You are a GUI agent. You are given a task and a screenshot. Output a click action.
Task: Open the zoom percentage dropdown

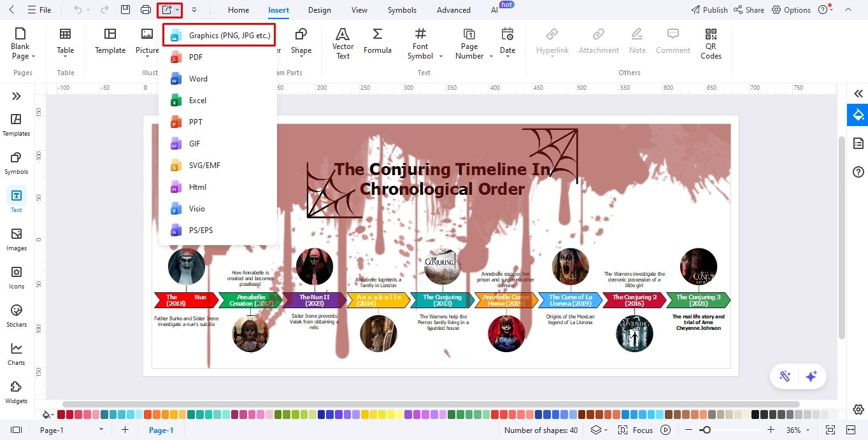(x=797, y=430)
